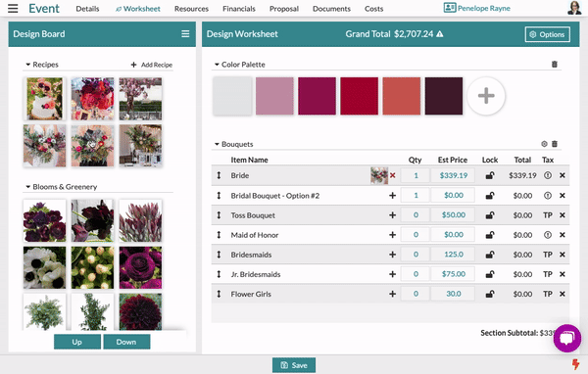Delete the Flower Girls row
Image resolution: width=588 pixels, height=374 pixels.
(x=563, y=294)
